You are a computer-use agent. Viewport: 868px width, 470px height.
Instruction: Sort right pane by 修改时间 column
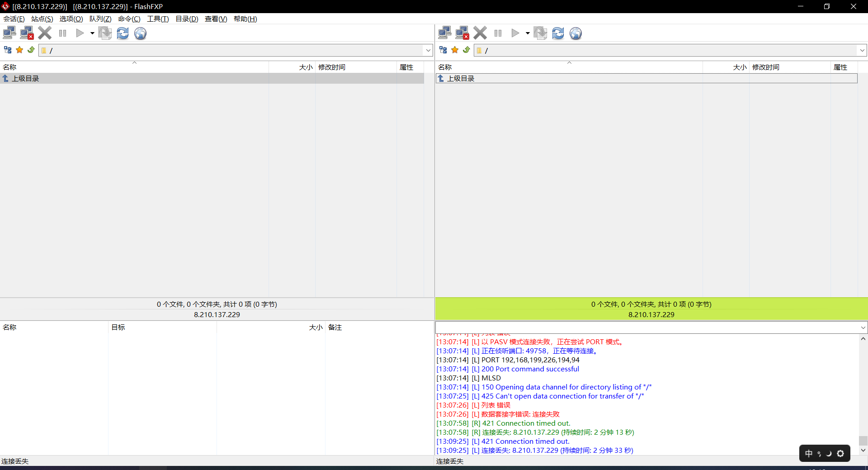(790, 67)
